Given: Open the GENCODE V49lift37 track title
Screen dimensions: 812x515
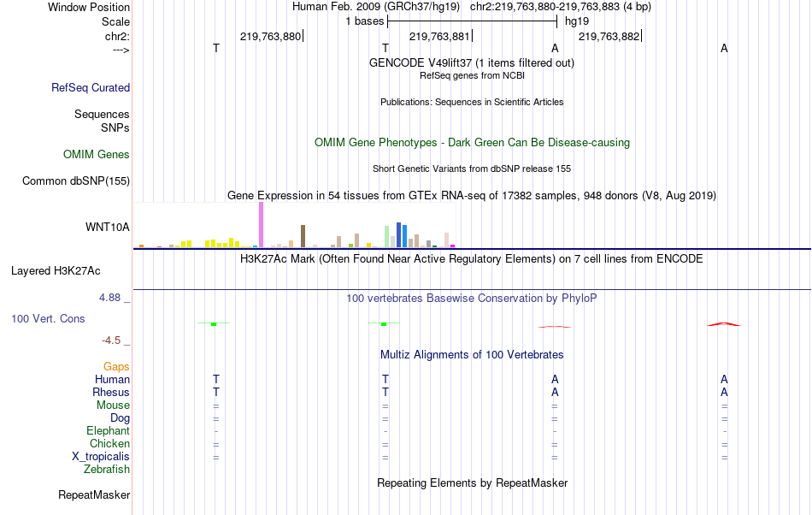Looking at the screenshot, I should click(x=472, y=62).
